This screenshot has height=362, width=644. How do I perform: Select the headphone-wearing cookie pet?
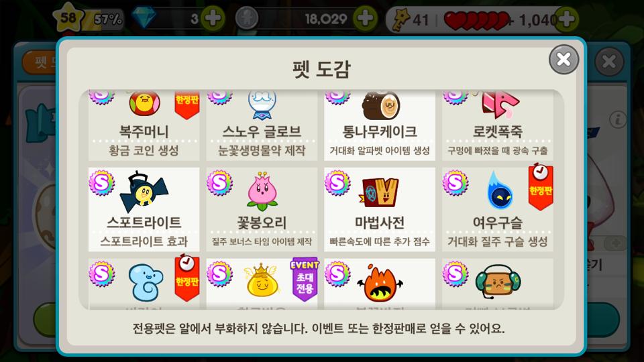point(497,284)
